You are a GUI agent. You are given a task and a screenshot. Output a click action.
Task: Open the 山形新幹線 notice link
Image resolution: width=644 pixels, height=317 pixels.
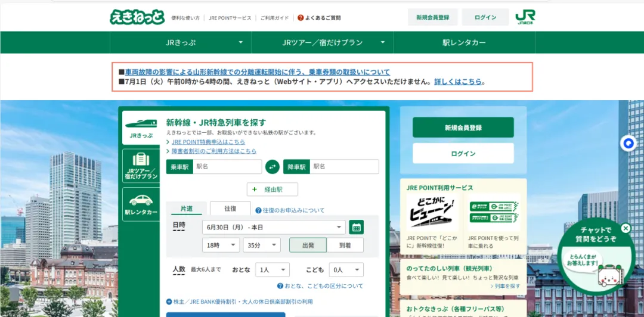258,72
